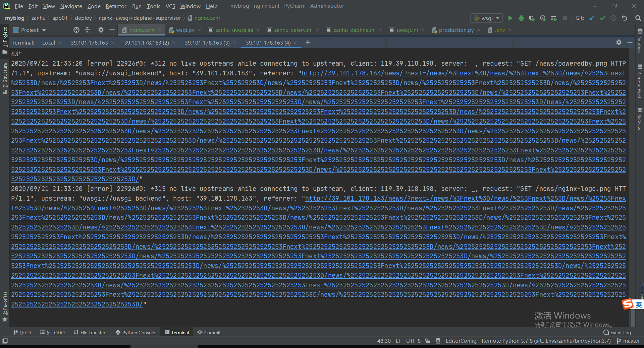Select the Local terminal tab
Screen dimensions: 644x348
(49, 43)
